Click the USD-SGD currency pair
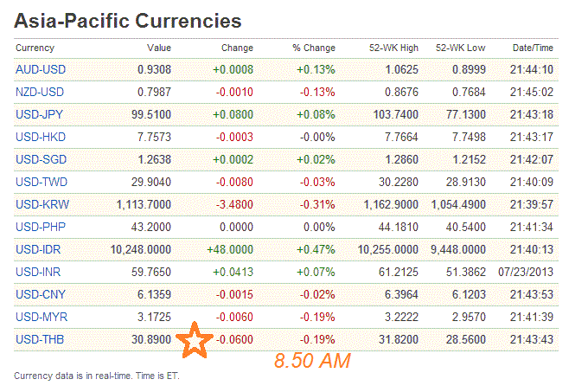 coord(40,160)
